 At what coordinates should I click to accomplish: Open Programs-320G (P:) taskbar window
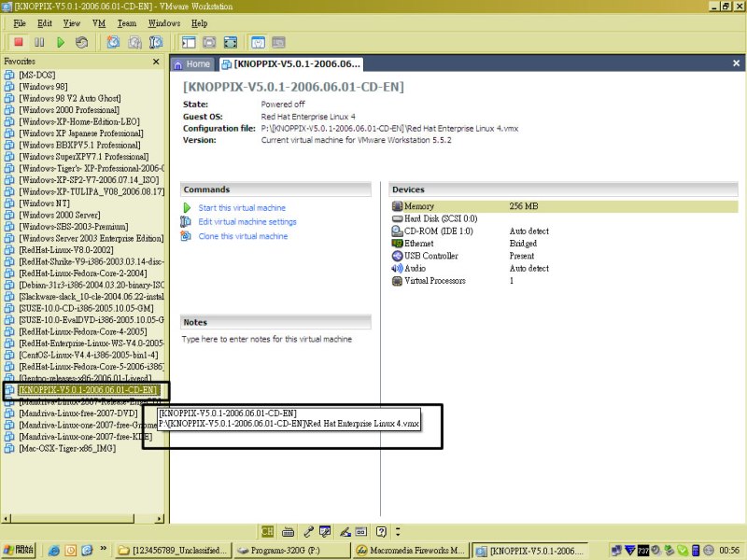click(x=290, y=551)
